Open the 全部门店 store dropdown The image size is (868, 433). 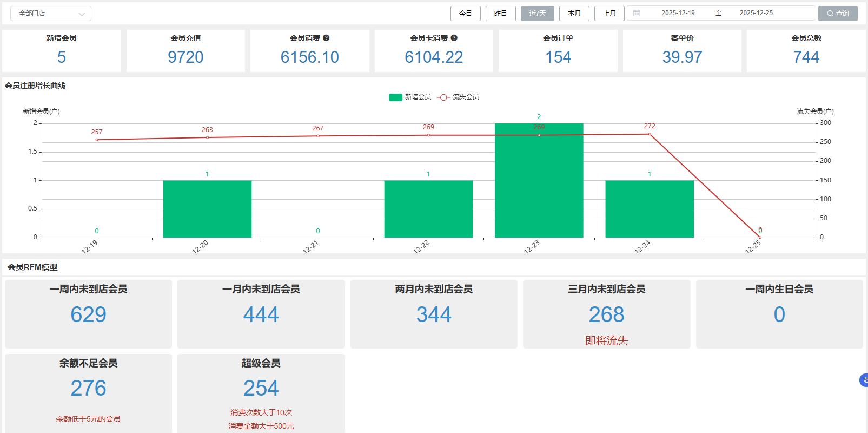click(x=51, y=14)
